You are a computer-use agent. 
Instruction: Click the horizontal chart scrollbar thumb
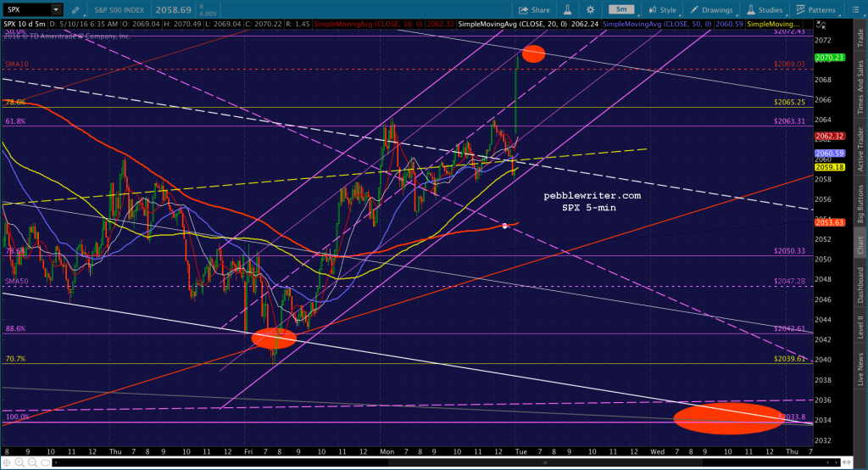pos(545,462)
